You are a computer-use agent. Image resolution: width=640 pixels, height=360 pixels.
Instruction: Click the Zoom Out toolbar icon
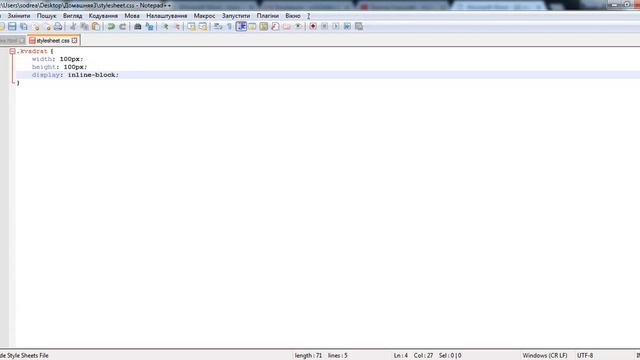[177, 27]
